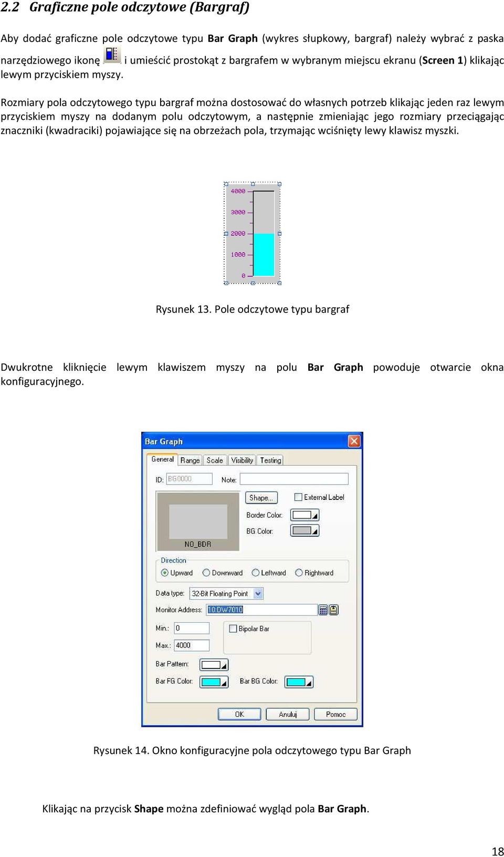
Task: Click the NO_BDR shape preview
Action: pos(198,521)
